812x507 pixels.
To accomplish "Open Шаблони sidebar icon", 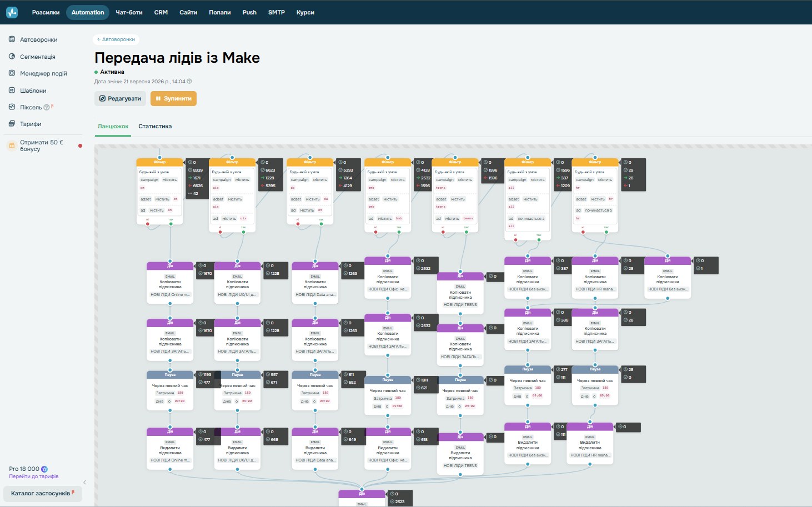I will [12, 91].
